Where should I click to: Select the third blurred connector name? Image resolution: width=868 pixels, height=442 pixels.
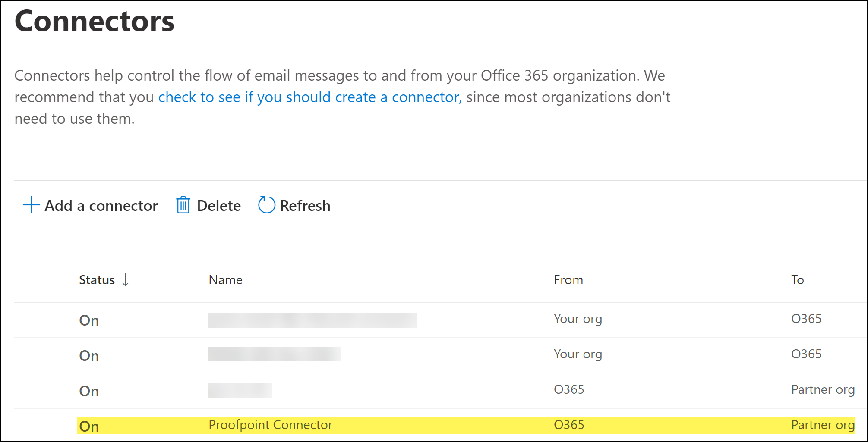[x=240, y=390]
